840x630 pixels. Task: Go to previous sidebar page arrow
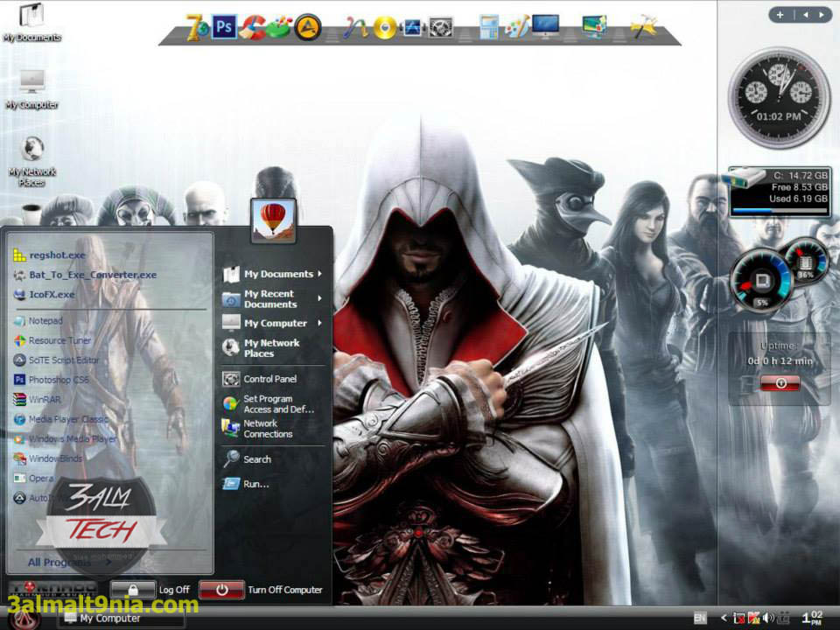[x=805, y=15]
